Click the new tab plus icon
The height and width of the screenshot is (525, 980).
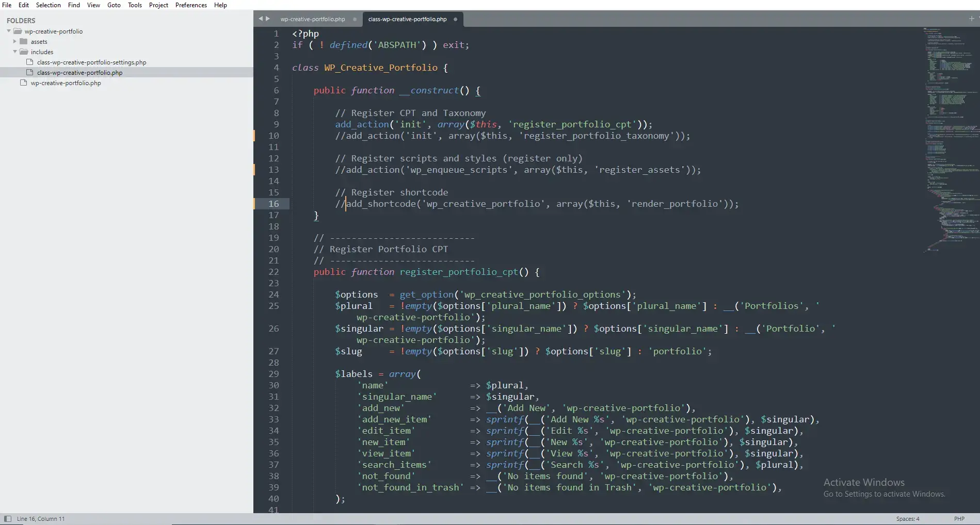point(971,19)
